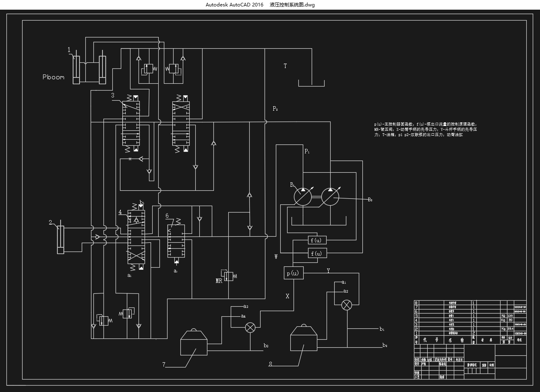Click the a4 port label
The image size is (540, 392).
(244, 316)
